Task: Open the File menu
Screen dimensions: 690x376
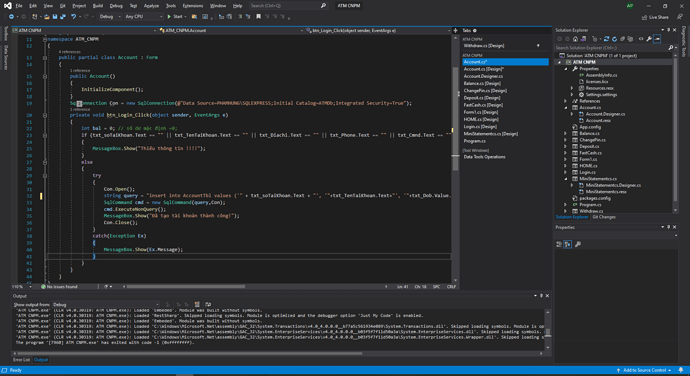Action: point(19,6)
